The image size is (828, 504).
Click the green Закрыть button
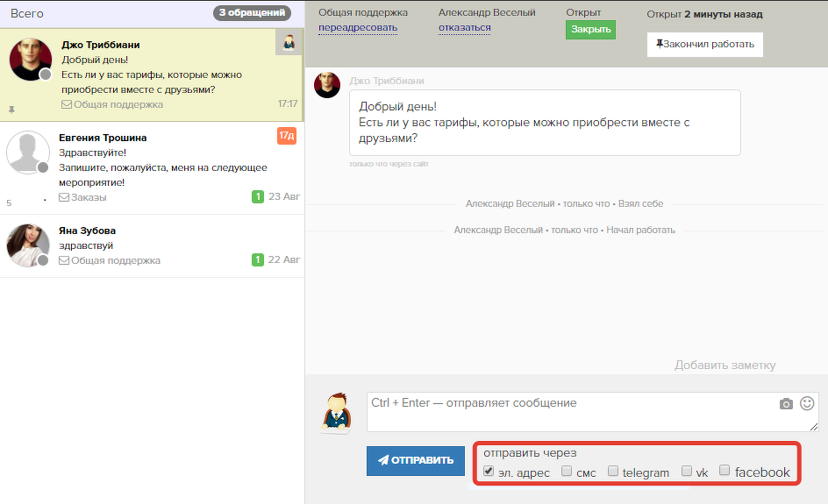pos(590,30)
